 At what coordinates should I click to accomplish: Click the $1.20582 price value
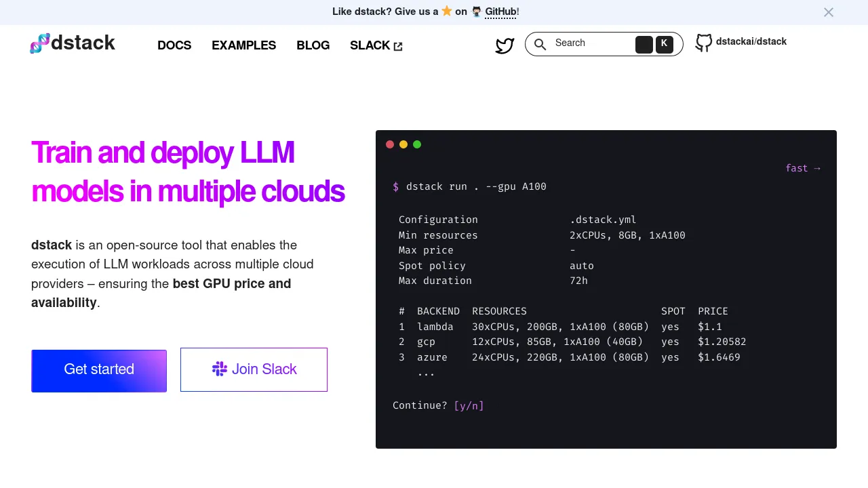(722, 342)
